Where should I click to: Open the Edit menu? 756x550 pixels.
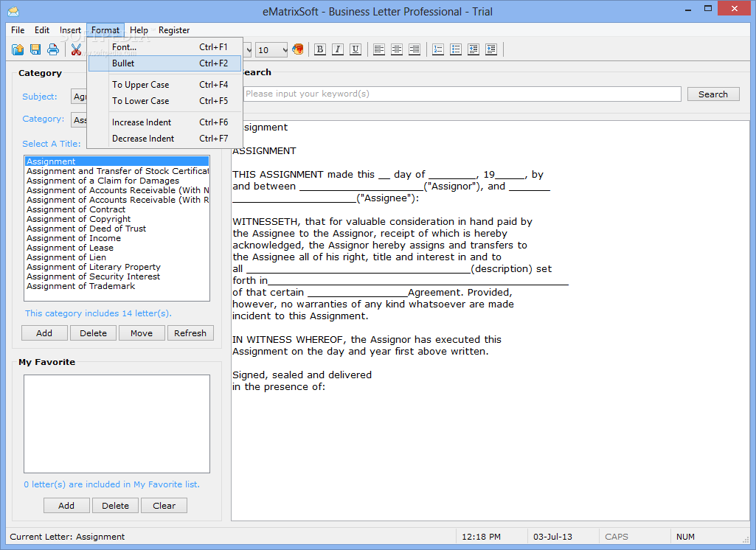click(x=42, y=30)
